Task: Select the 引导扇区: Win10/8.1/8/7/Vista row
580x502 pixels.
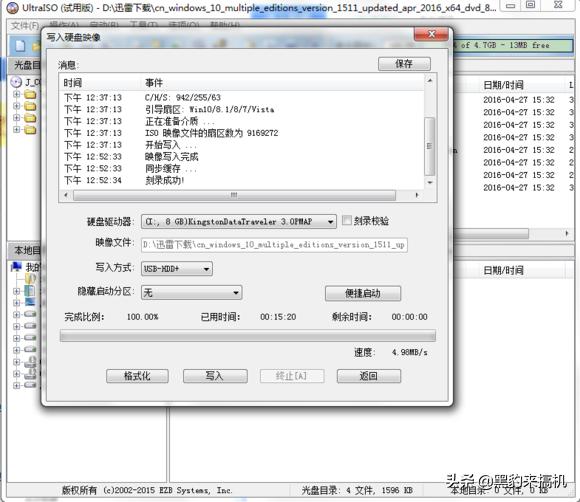Action: (x=242, y=110)
